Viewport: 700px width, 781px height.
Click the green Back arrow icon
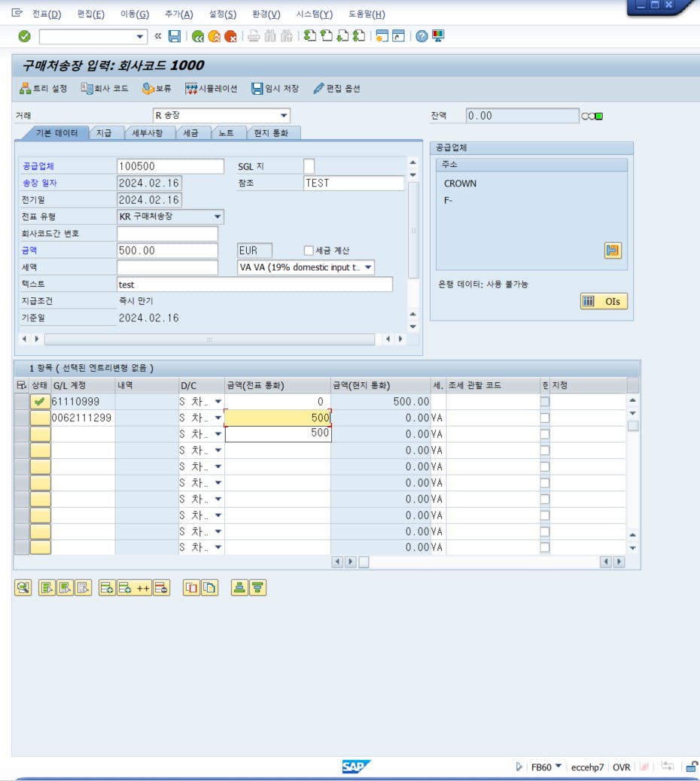click(198, 36)
